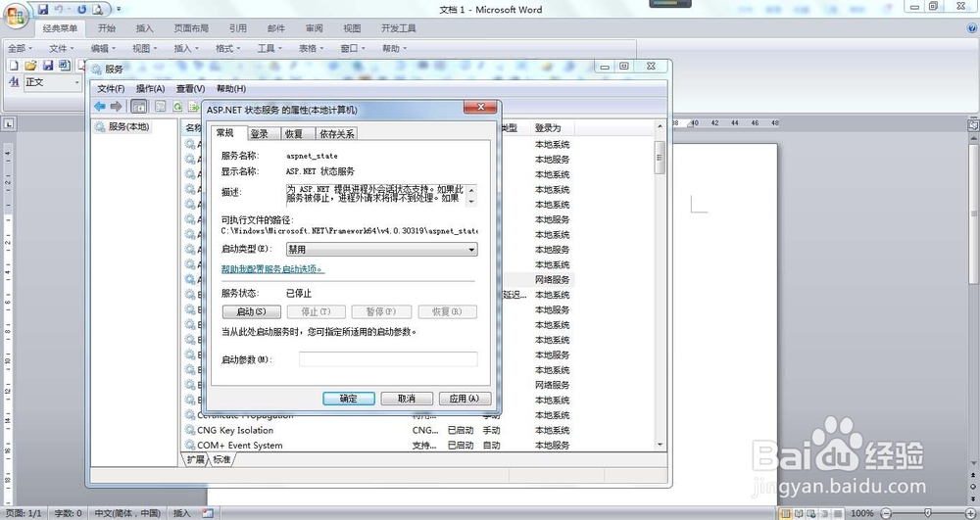Click the tab selector at ruler corner

point(9,123)
